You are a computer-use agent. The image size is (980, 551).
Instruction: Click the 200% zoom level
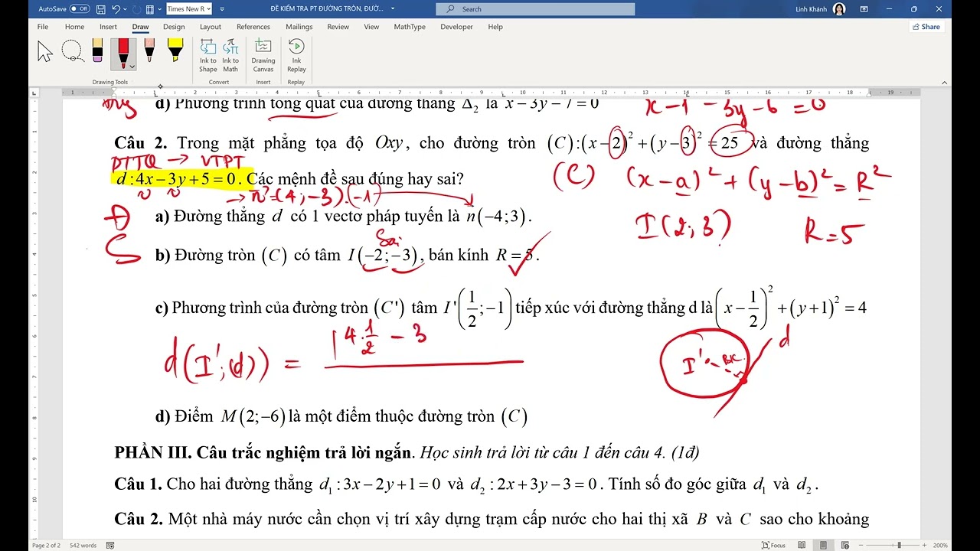tap(940, 545)
